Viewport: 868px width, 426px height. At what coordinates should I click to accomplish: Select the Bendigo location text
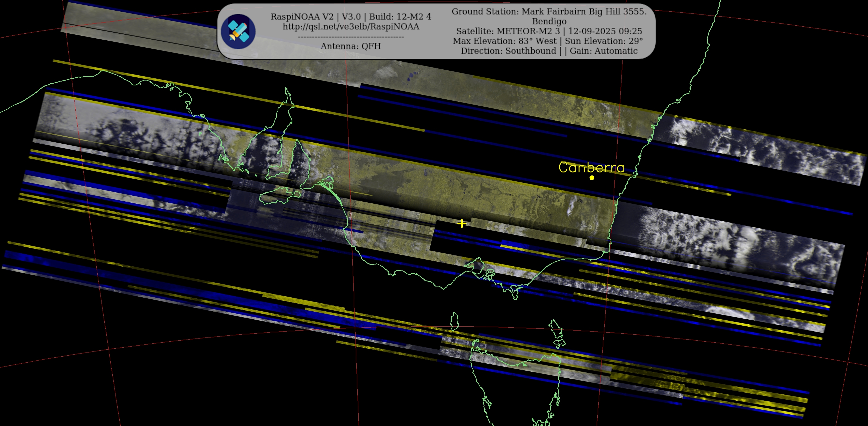coord(549,21)
